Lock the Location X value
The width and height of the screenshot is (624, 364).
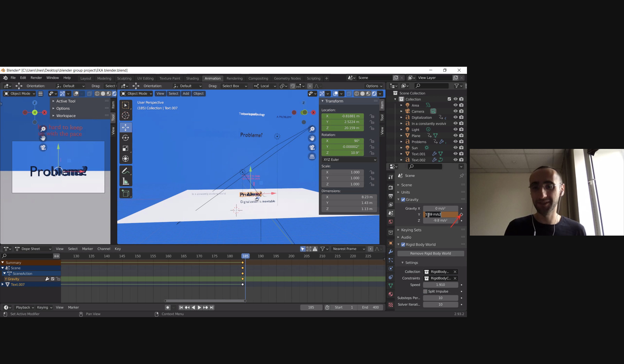(x=372, y=116)
